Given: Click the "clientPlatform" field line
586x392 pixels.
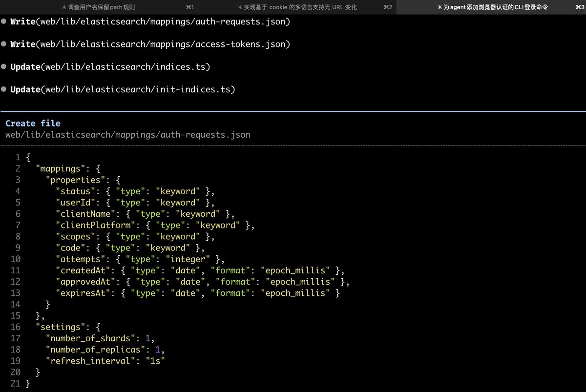Looking at the screenshot, I should tap(155, 225).
